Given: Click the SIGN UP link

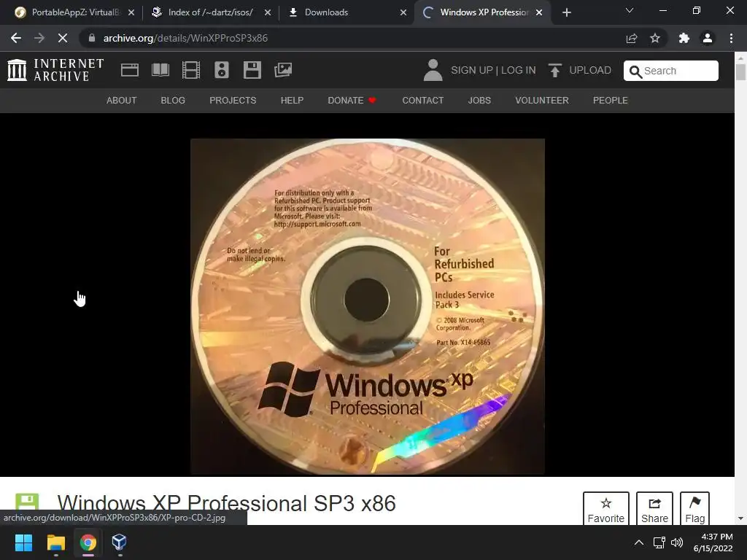Looking at the screenshot, I should click(x=472, y=71).
